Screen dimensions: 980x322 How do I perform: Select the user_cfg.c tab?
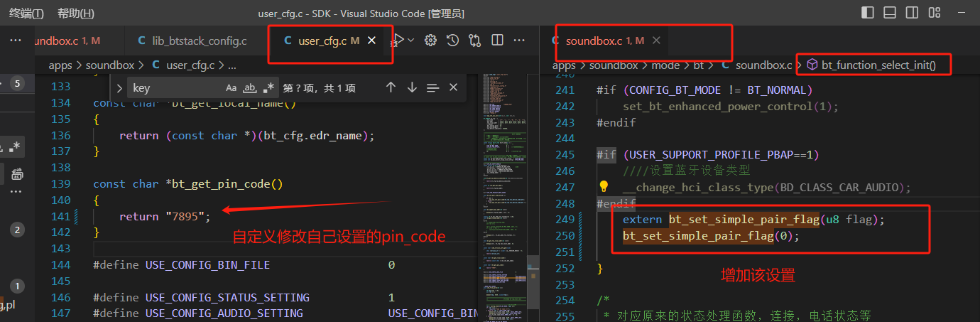pyautogui.click(x=322, y=41)
